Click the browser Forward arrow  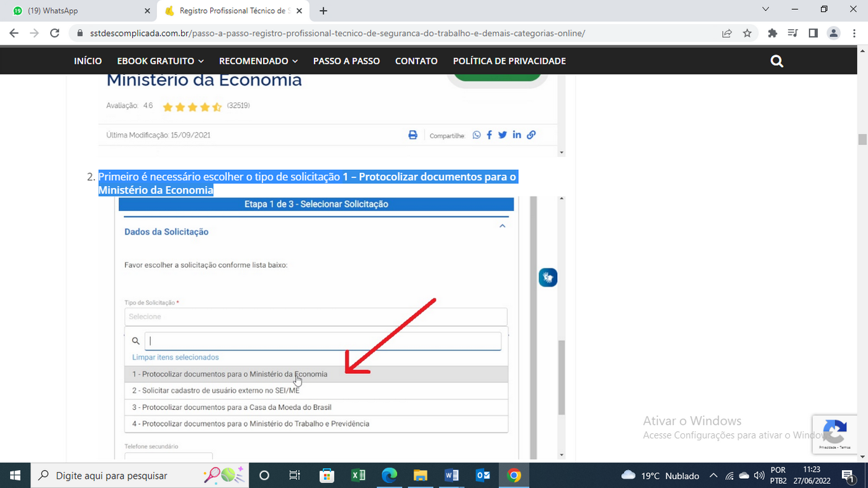coord(34,33)
